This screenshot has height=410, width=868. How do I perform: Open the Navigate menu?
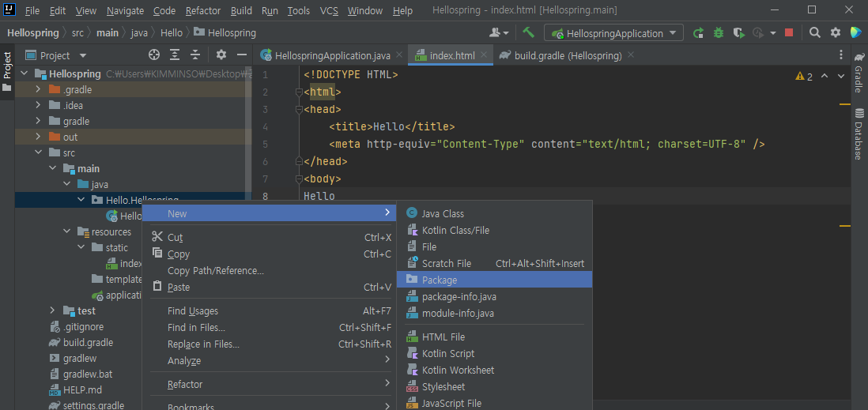pyautogui.click(x=125, y=10)
